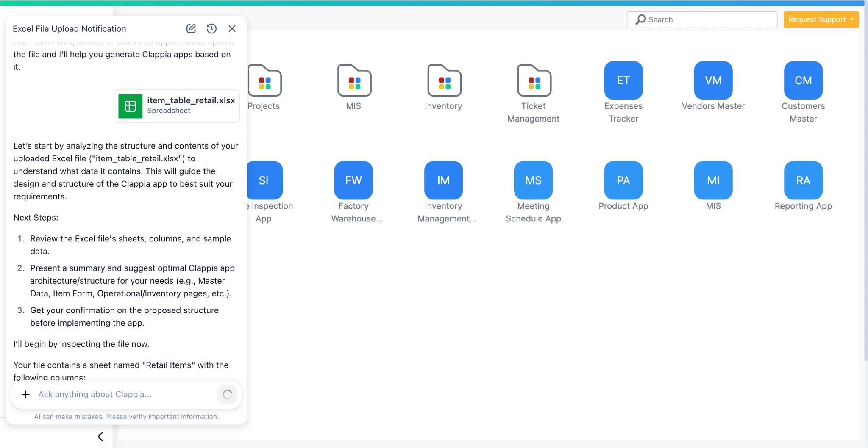The height and width of the screenshot is (448, 868).
Task: Open the Meeting Schedule App
Action: [x=533, y=180]
